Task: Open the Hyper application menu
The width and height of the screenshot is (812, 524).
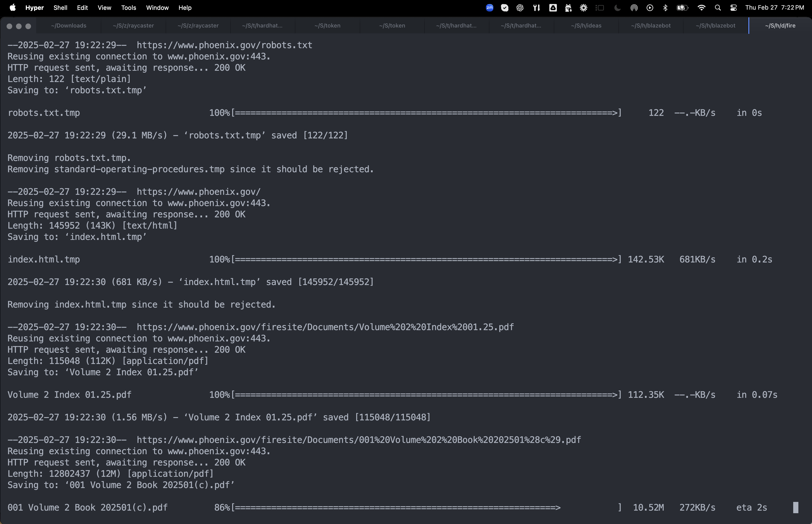Action: click(x=34, y=8)
